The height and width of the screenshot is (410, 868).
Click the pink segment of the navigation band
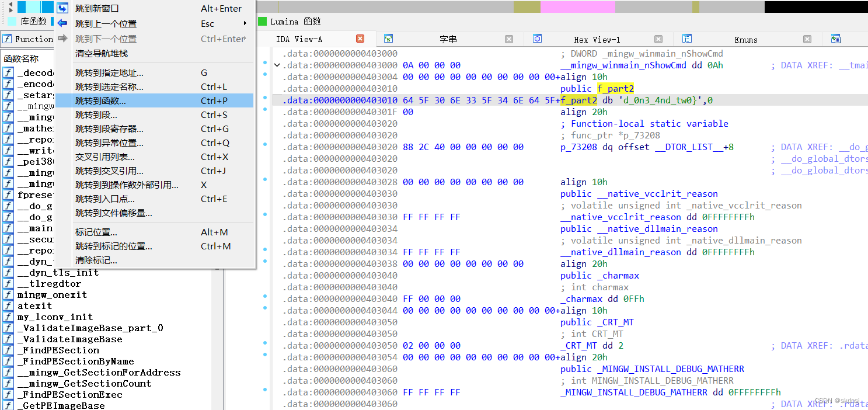(x=578, y=6)
